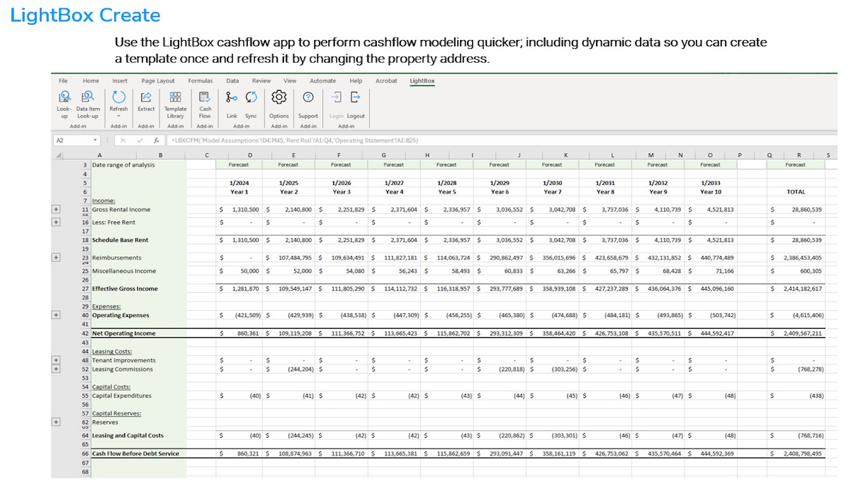Select the 28,860,539 Gross Rental Income total
868x488 pixels.
pos(796,209)
